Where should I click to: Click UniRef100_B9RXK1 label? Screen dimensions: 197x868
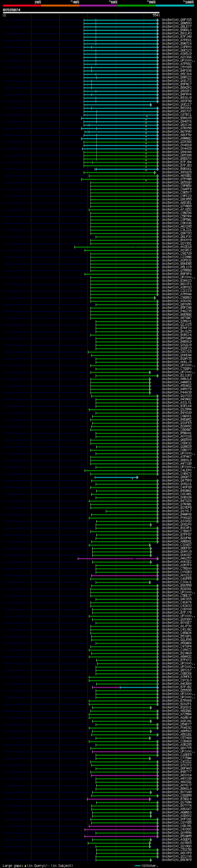(177, 169)
